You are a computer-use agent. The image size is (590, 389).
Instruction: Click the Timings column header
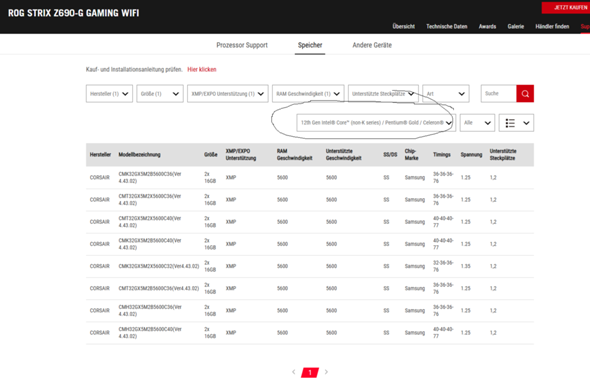click(x=442, y=155)
